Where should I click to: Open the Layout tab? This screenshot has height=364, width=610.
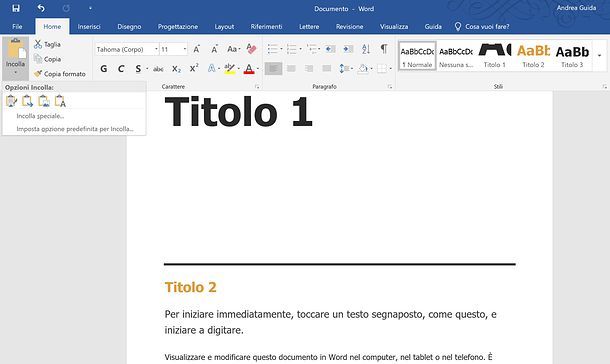224,26
